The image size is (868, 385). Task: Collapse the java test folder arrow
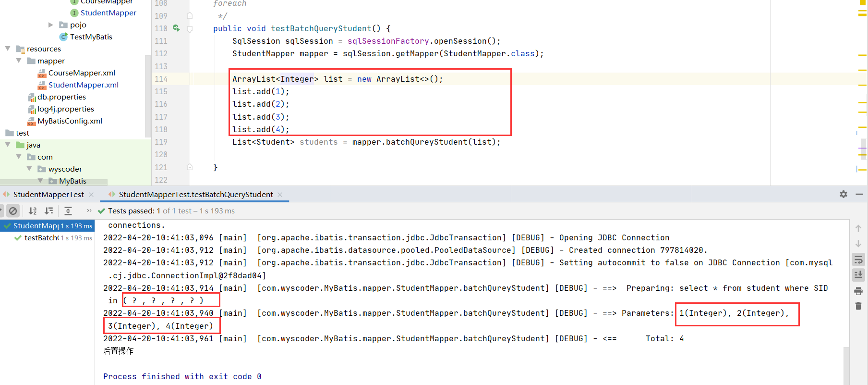point(8,145)
